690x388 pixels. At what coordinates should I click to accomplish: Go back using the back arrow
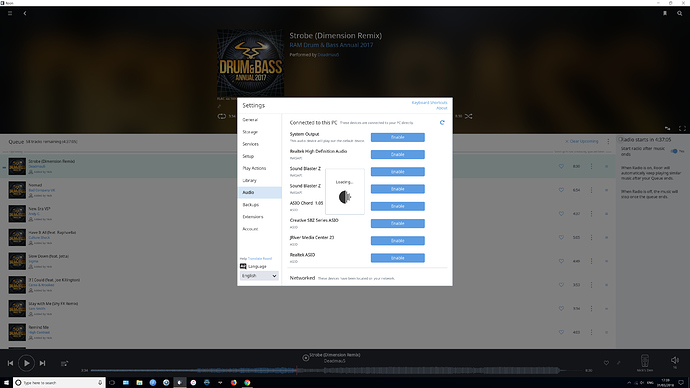pos(25,13)
